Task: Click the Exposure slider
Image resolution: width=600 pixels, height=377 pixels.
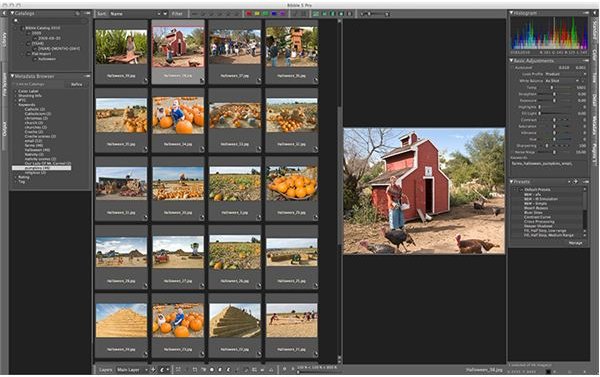Action: click(555, 100)
